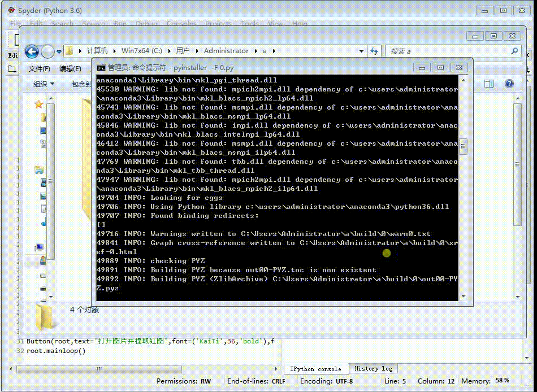Screen dimensions: 537x392
Task: Select the Computer icon in navigation pane
Action: (39, 247)
